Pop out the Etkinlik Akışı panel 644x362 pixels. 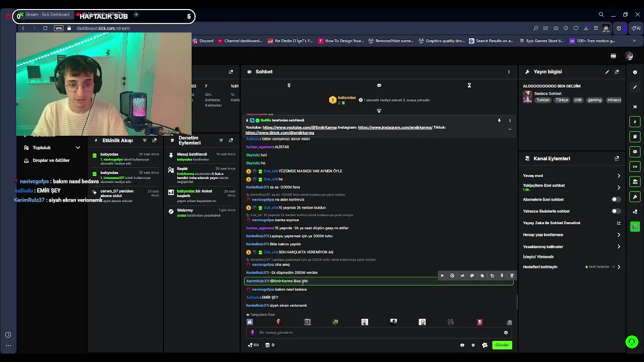tap(154, 140)
